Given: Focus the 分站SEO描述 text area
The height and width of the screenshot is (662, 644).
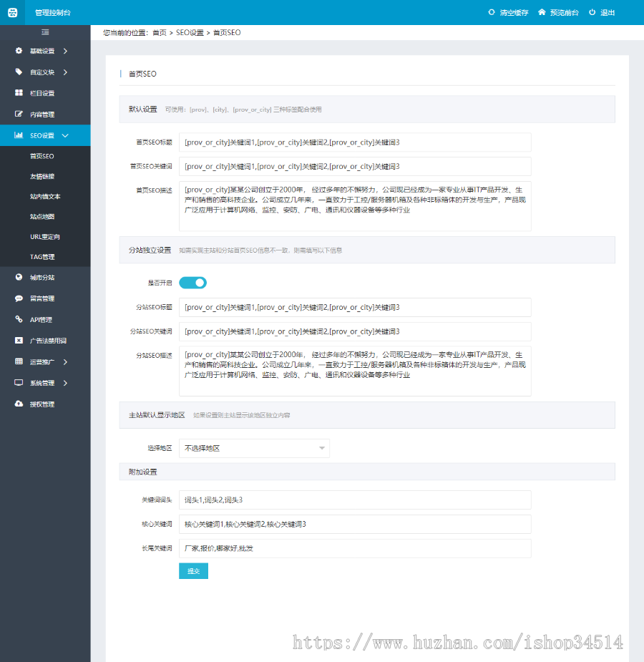Looking at the screenshot, I should click(355, 371).
